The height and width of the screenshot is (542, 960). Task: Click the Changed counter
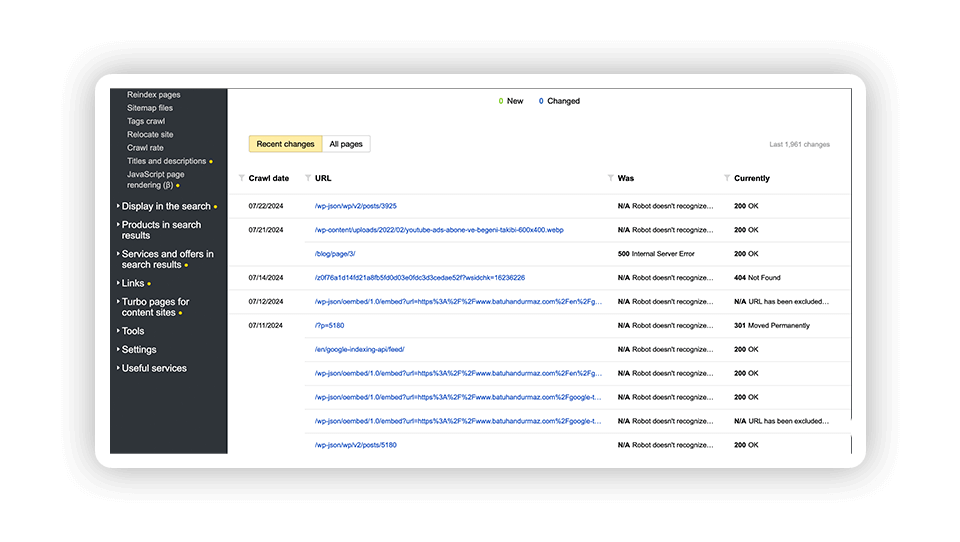(559, 101)
